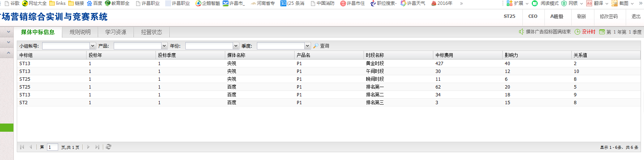Sort by the 媒体名称 column header
644x160 pixels.
[260, 55]
